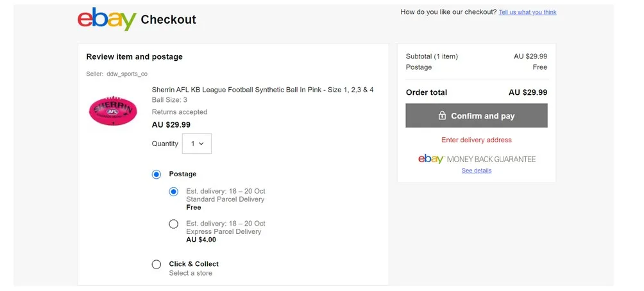Viewport: 644px width, 291px height.
Task: Select the Postage radio button
Action: tap(157, 174)
